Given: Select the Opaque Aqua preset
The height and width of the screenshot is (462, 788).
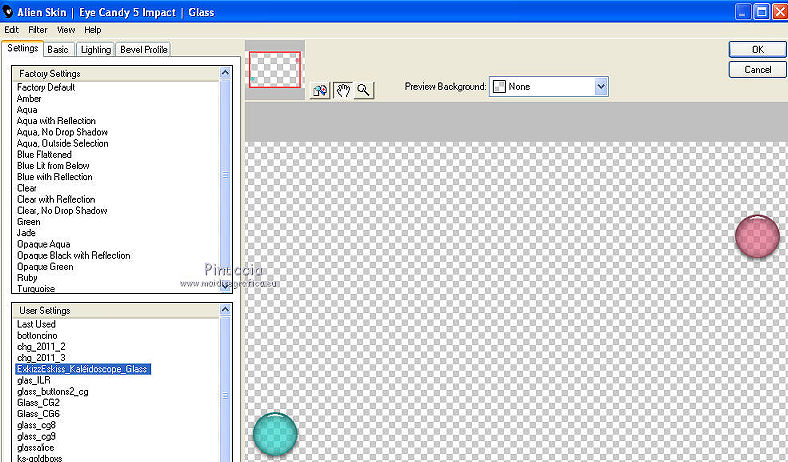Looking at the screenshot, I should pos(44,244).
